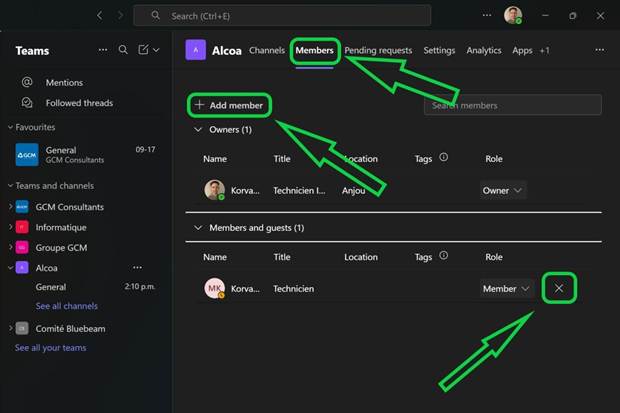The height and width of the screenshot is (413, 620).
Task: Collapse the Owners (1) section
Action: tap(198, 129)
